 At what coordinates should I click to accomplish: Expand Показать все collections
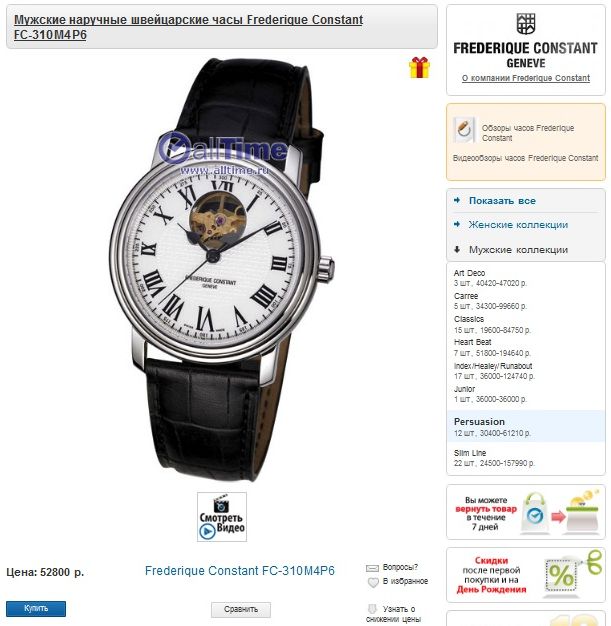(x=502, y=201)
